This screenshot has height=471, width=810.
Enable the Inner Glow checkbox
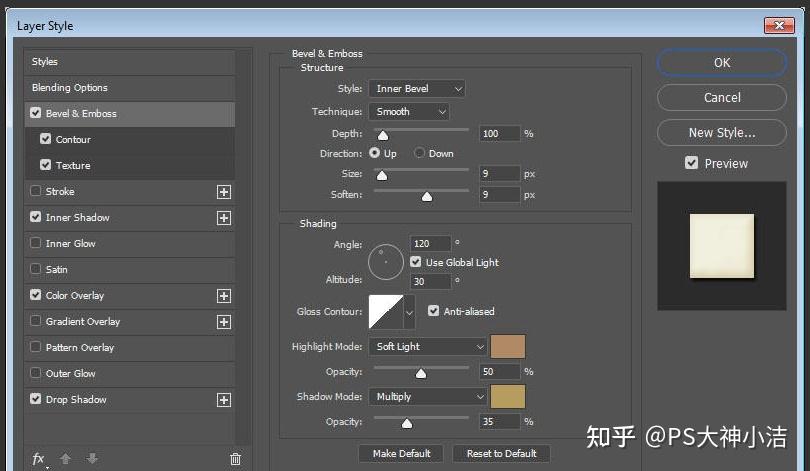pyautogui.click(x=36, y=242)
